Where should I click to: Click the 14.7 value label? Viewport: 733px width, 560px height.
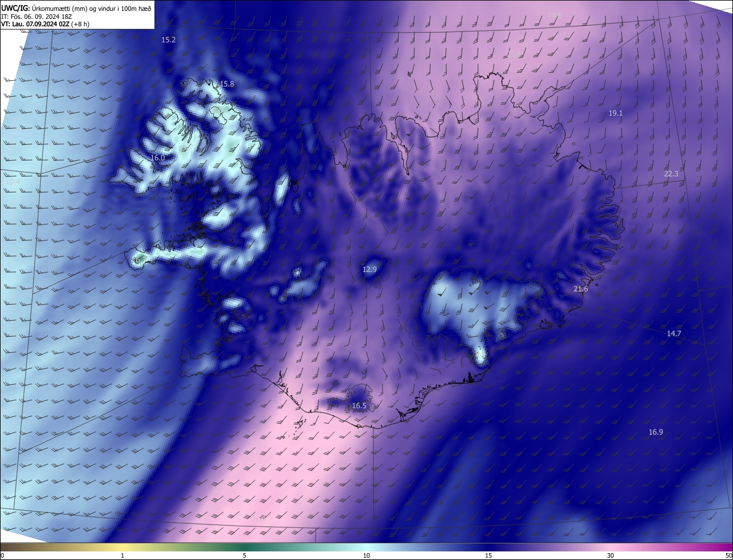tap(674, 333)
